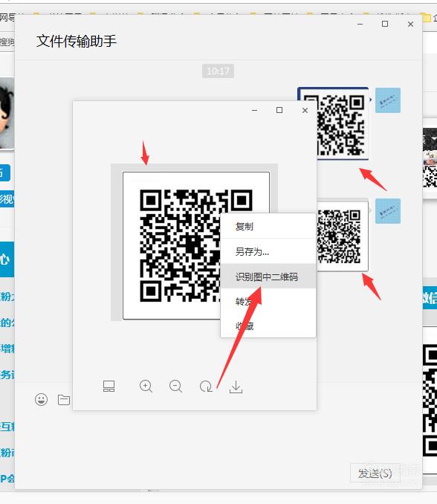
Task: Click the send file folder icon
Action: [64, 399]
